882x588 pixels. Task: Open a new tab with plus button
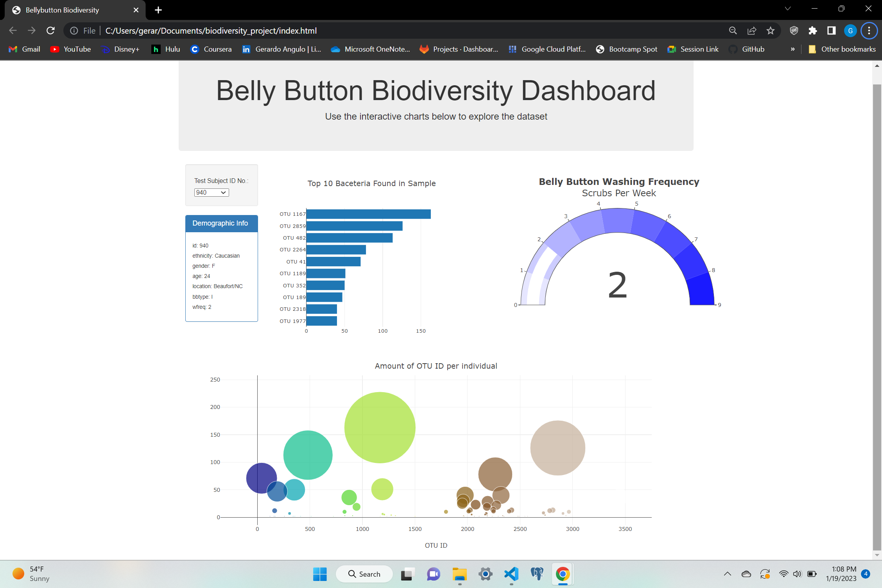pos(158,10)
